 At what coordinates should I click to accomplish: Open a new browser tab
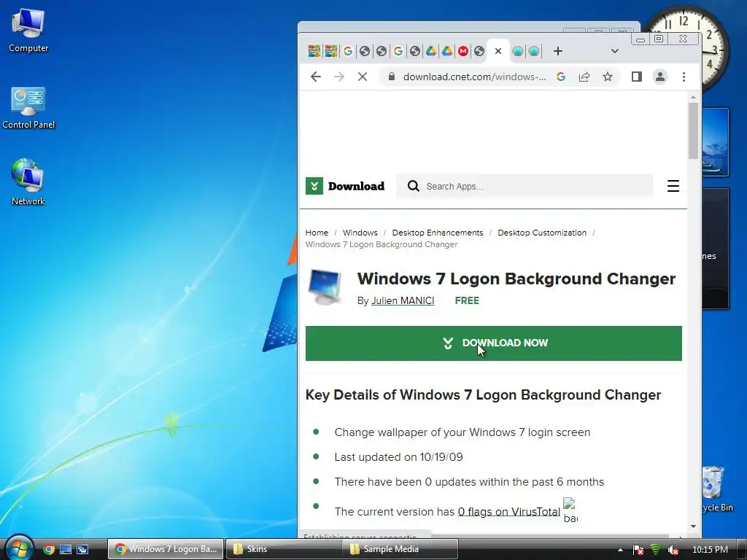click(x=558, y=51)
